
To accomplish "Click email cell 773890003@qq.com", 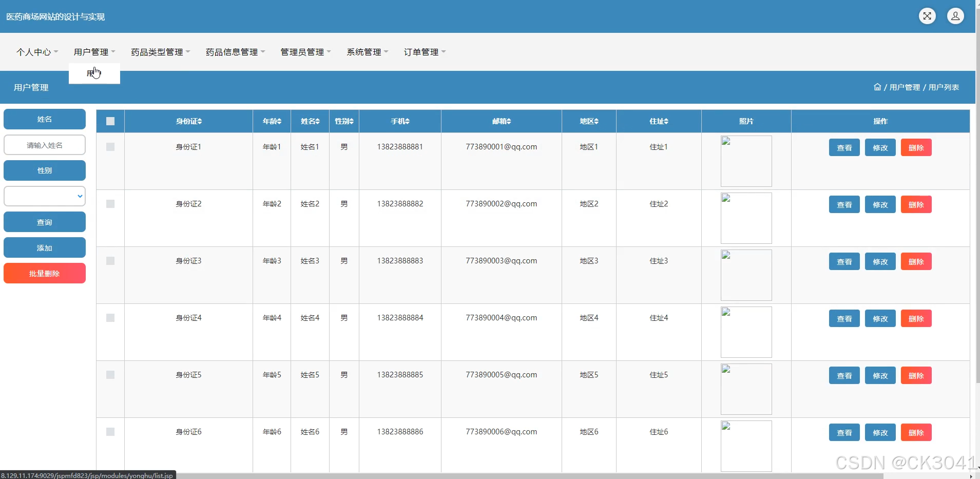I will (501, 261).
